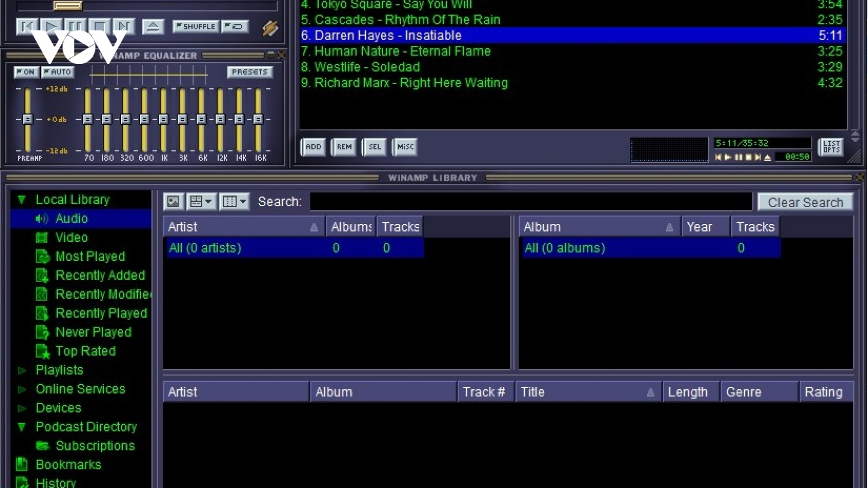Click the playlist mini play icon
This screenshot has width=868, height=488.
728,157
